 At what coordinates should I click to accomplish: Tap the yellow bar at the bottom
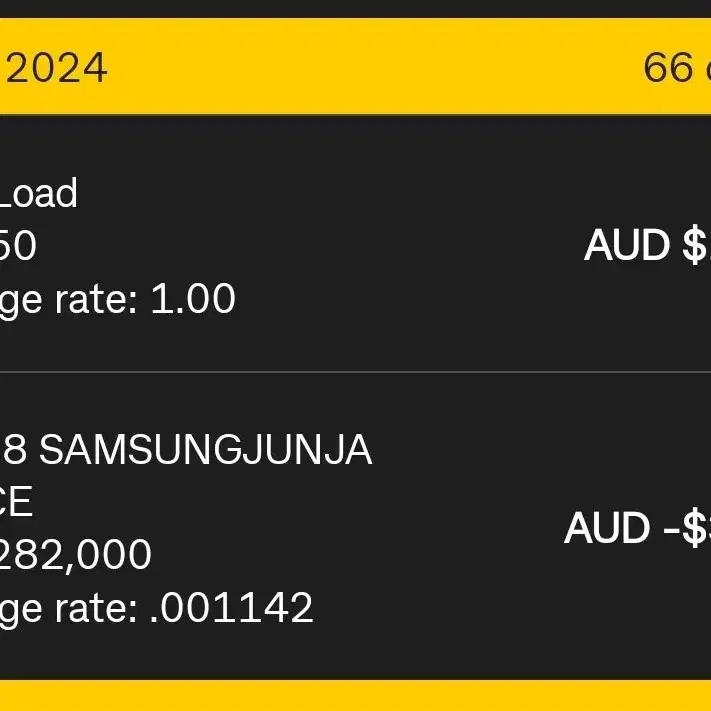tap(356, 696)
